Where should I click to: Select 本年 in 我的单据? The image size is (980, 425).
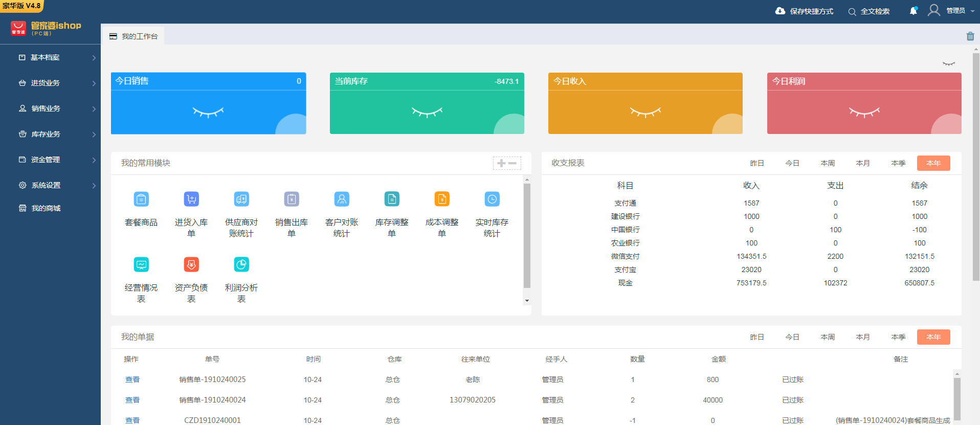(933, 337)
